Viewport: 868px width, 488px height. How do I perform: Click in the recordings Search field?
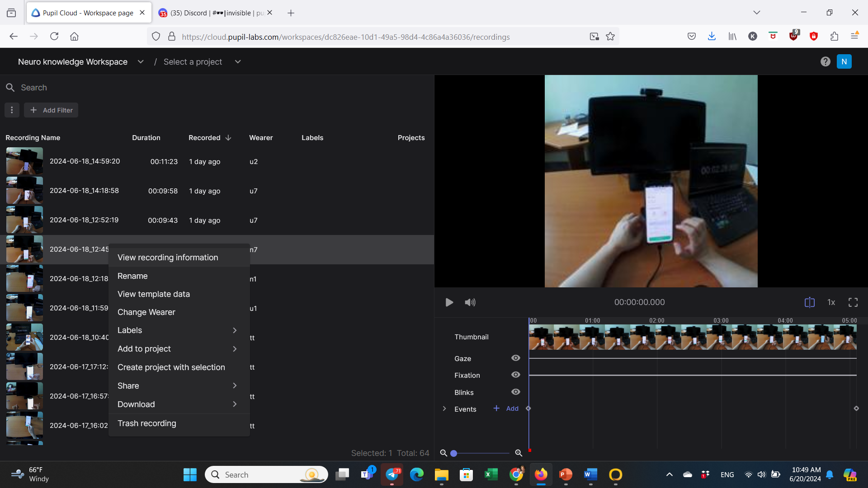[217, 87]
